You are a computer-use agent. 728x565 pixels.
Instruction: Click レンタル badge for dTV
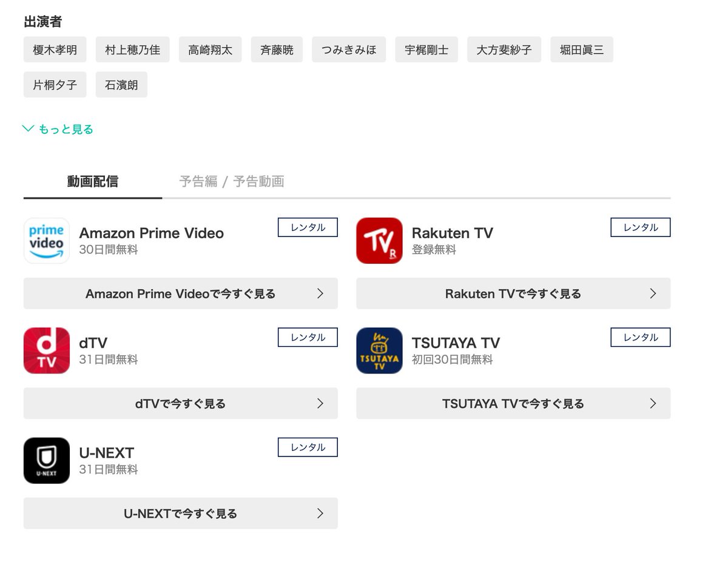click(x=308, y=337)
